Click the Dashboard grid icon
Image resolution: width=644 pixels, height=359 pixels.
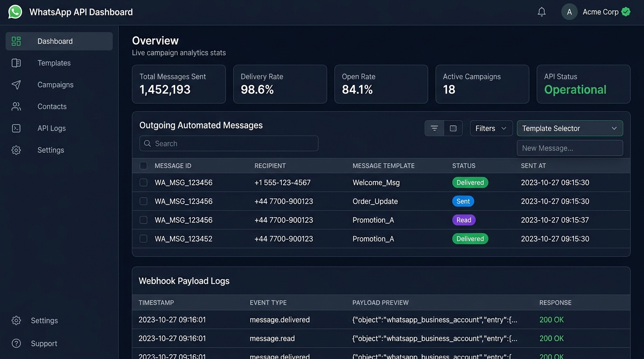16,41
